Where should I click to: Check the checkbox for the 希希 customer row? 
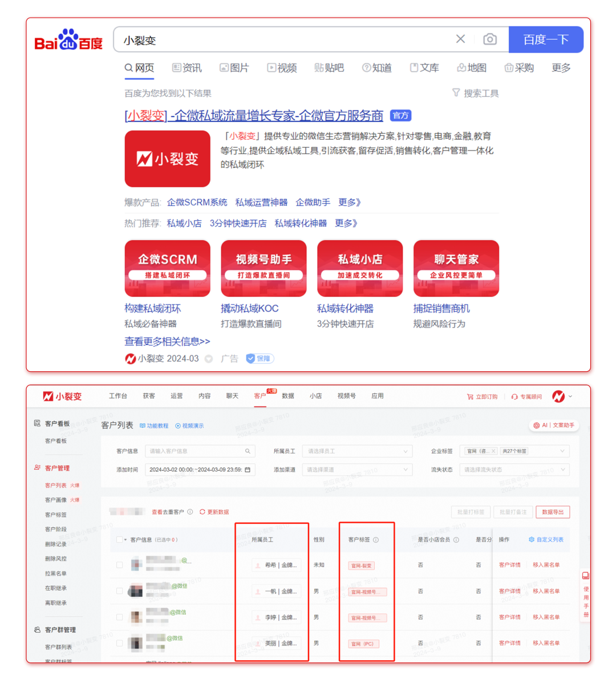[119, 565]
